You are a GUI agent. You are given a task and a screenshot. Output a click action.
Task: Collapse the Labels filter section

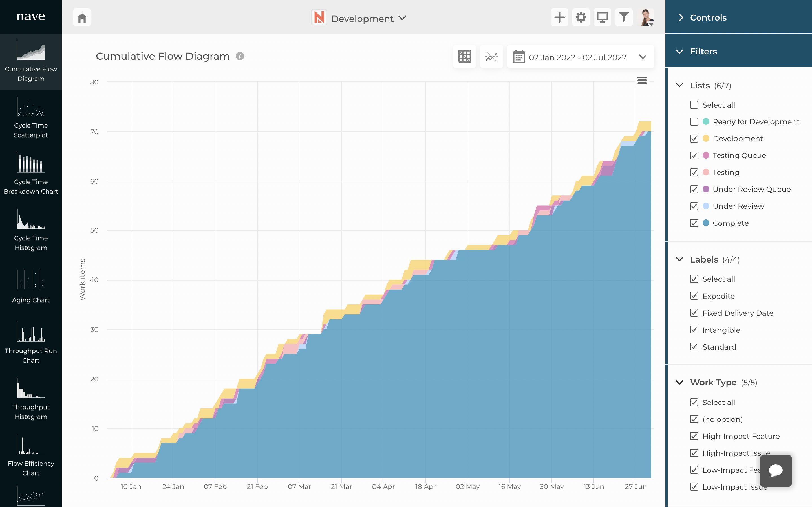[x=679, y=259]
